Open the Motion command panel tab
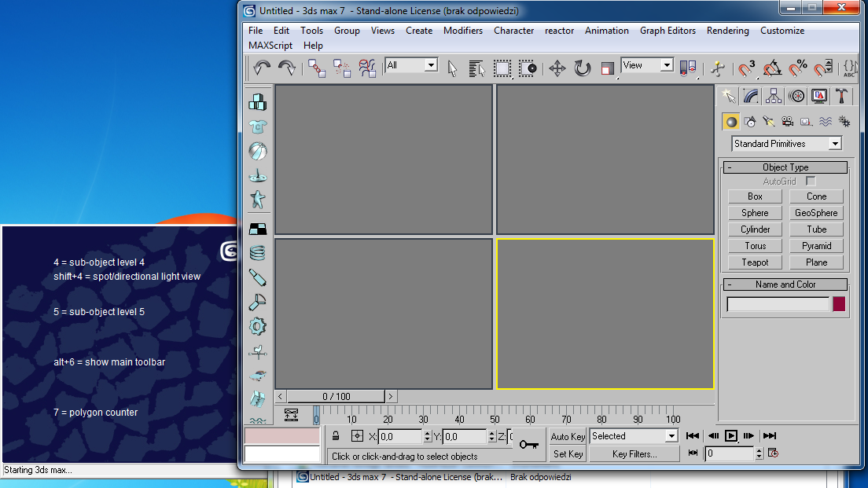The height and width of the screenshot is (488, 868). coord(796,97)
